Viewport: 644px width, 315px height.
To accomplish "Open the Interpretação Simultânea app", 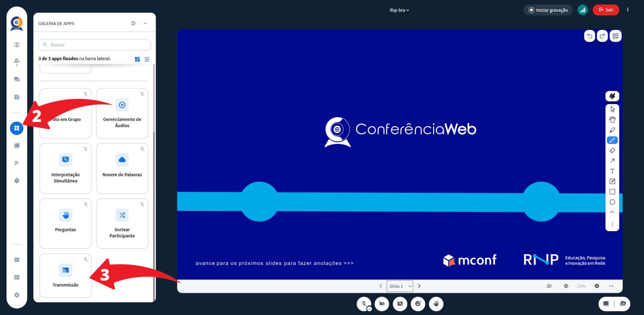I will [66, 168].
